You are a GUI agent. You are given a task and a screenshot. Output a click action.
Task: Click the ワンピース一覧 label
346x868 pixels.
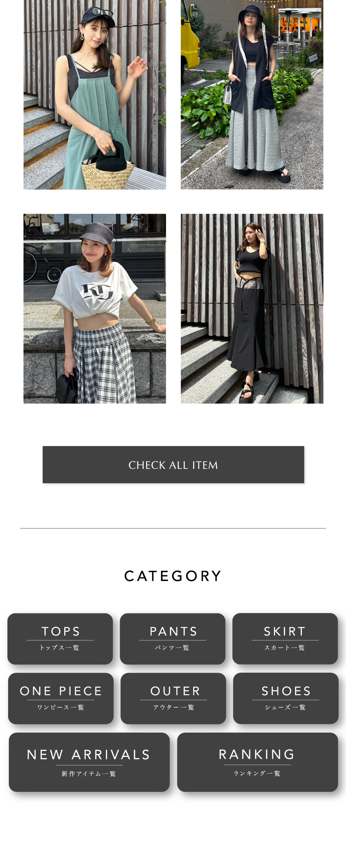pos(60,707)
